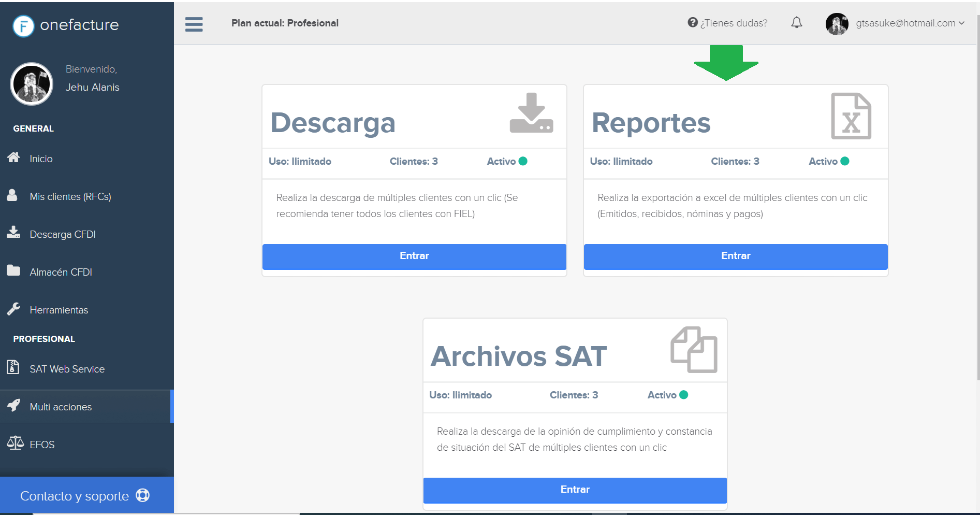Select the Descarga CFDI download icon
Image resolution: width=980 pixels, height=515 pixels.
tap(13, 233)
